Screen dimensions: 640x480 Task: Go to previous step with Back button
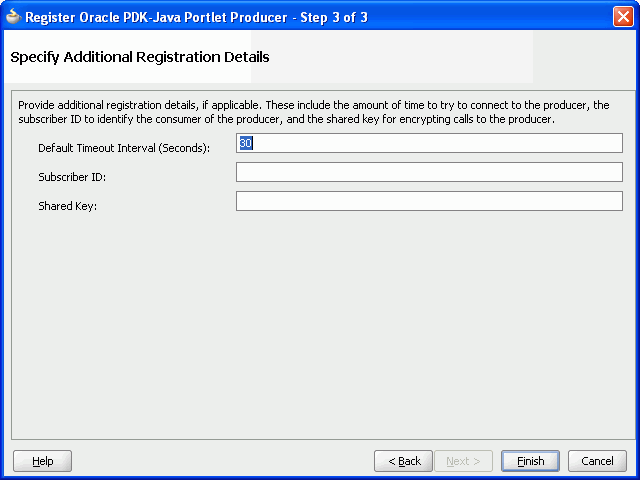[403, 461]
